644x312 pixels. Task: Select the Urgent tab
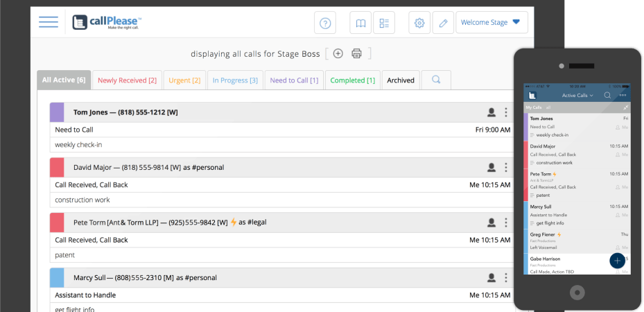(x=185, y=80)
